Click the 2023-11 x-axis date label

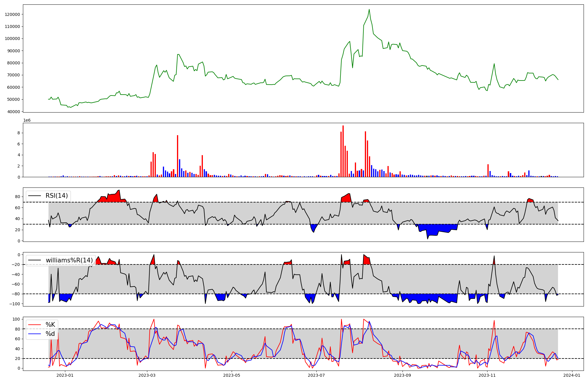[487, 375]
